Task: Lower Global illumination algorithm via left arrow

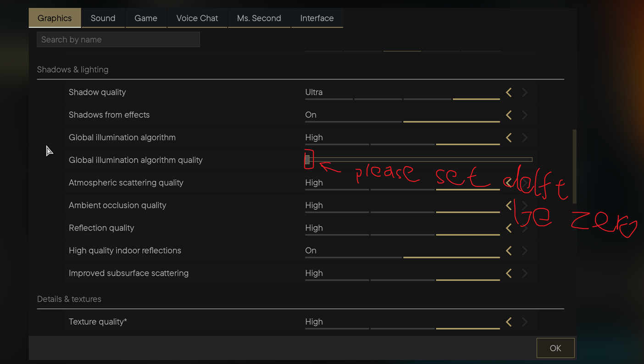Action: pyautogui.click(x=508, y=138)
